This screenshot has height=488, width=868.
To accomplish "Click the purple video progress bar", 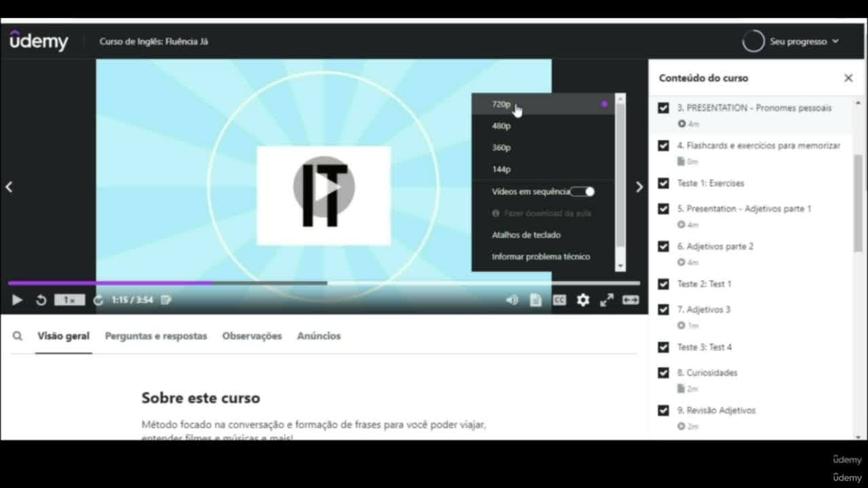I will pos(110,283).
